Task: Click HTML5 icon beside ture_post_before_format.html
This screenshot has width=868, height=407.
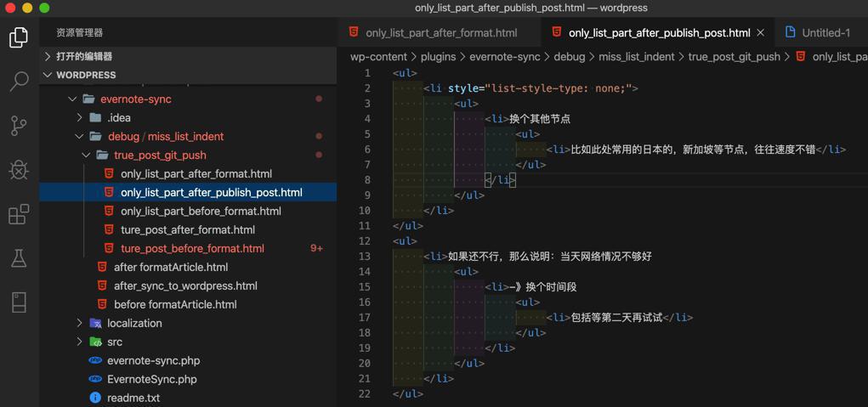Action: pyautogui.click(x=109, y=248)
